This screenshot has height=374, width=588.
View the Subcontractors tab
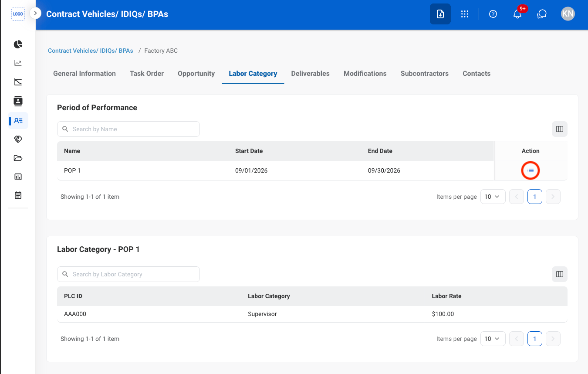pyautogui.click(x=425, y=74)
